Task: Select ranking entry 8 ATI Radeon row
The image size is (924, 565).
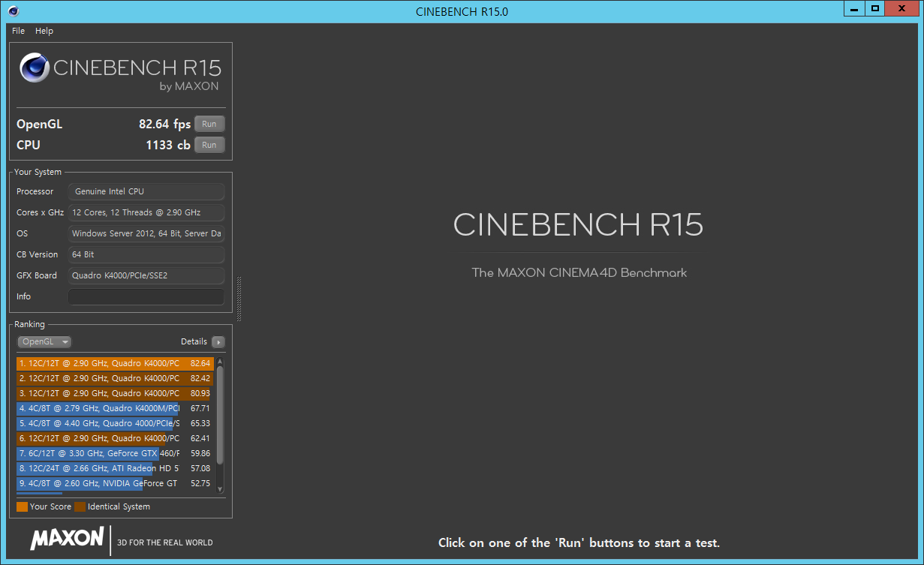Action: tap(115, 468)
